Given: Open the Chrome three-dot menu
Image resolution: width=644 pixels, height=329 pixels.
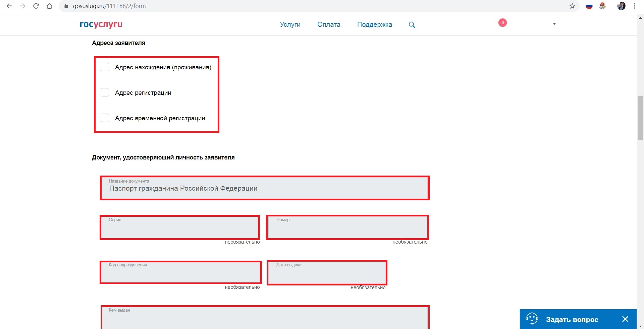Looking at the screenshot, I should [x=635, y=6].
